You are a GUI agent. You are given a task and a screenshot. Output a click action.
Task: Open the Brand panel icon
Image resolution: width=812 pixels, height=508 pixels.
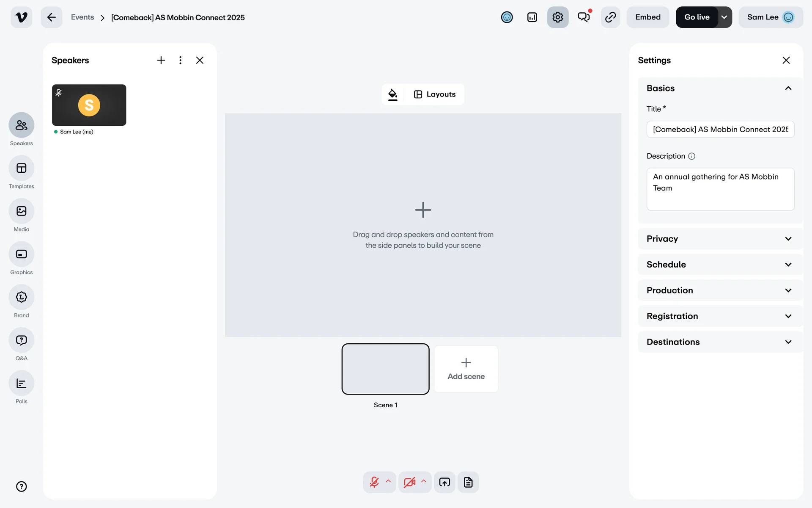pos(21,297)
